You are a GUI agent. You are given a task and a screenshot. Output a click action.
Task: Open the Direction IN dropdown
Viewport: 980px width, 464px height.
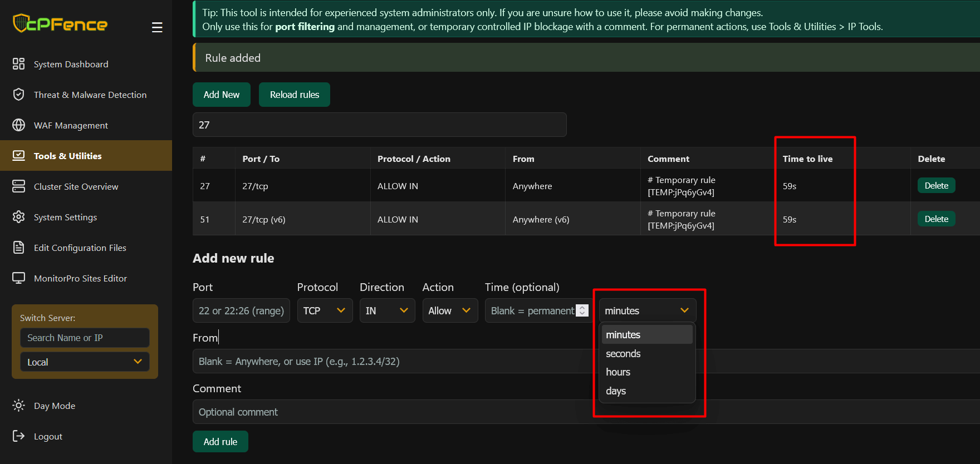click(388, 310)
